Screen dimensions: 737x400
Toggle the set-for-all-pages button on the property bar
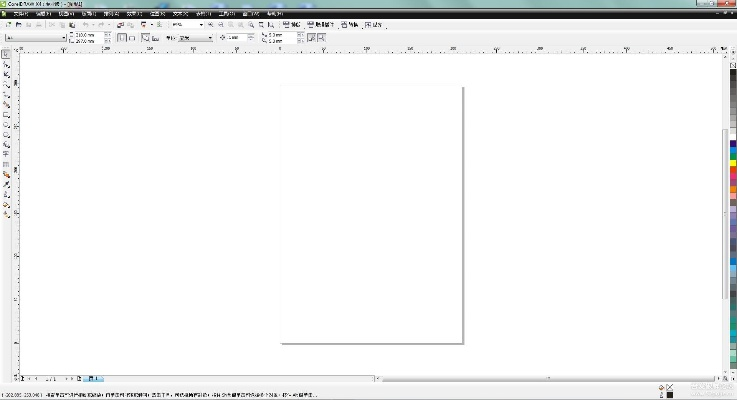(x=145, y=38)
